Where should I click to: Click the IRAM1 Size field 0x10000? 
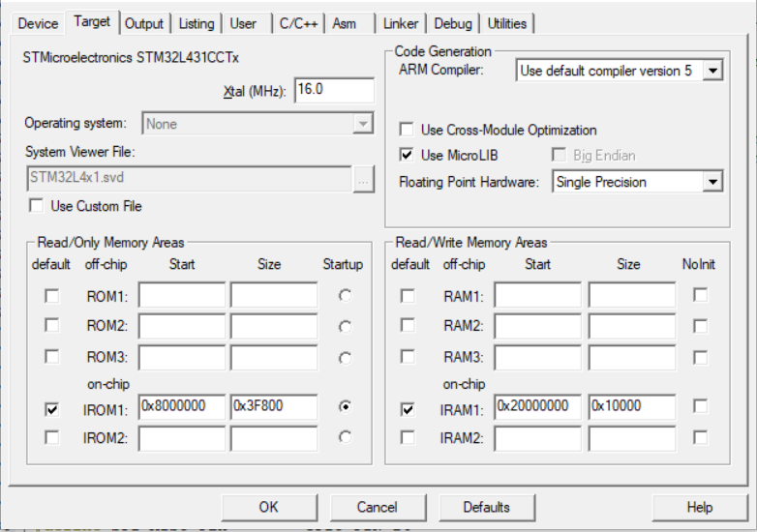[x=632, y=406]
